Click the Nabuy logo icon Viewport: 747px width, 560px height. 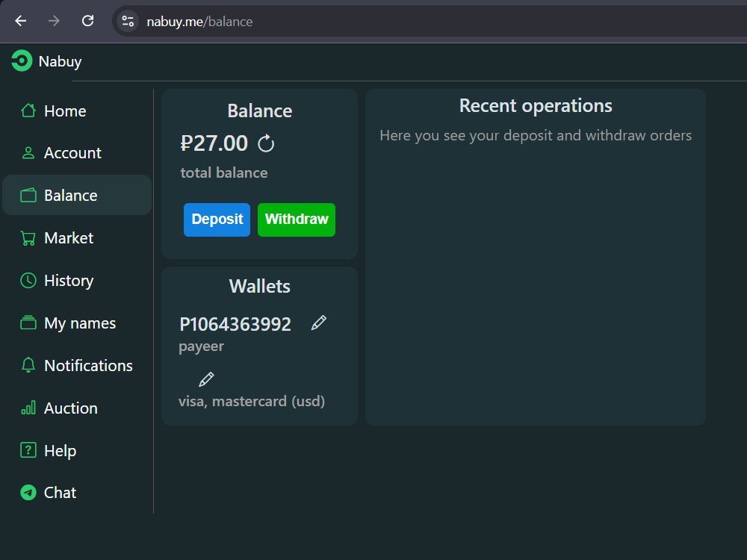[22, 61]
